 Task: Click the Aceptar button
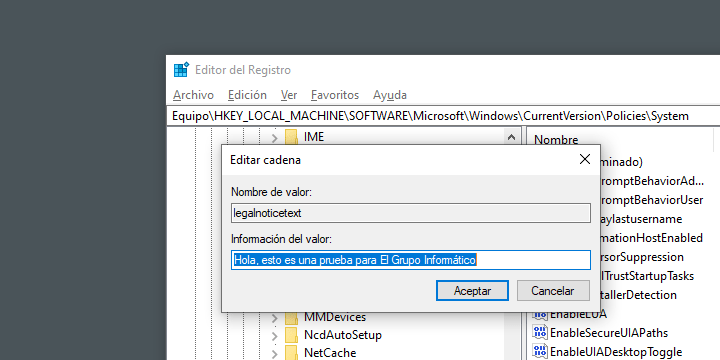(x=472, y=291)
